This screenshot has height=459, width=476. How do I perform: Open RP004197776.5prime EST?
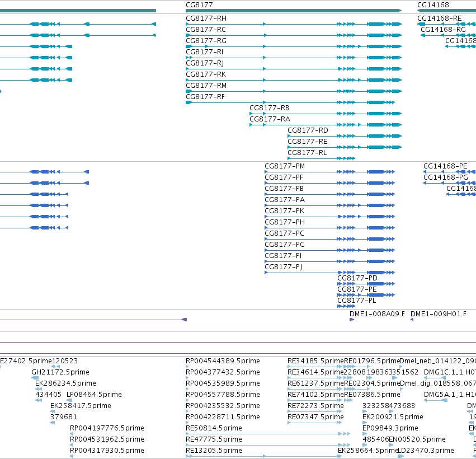[x=107, y=428]
